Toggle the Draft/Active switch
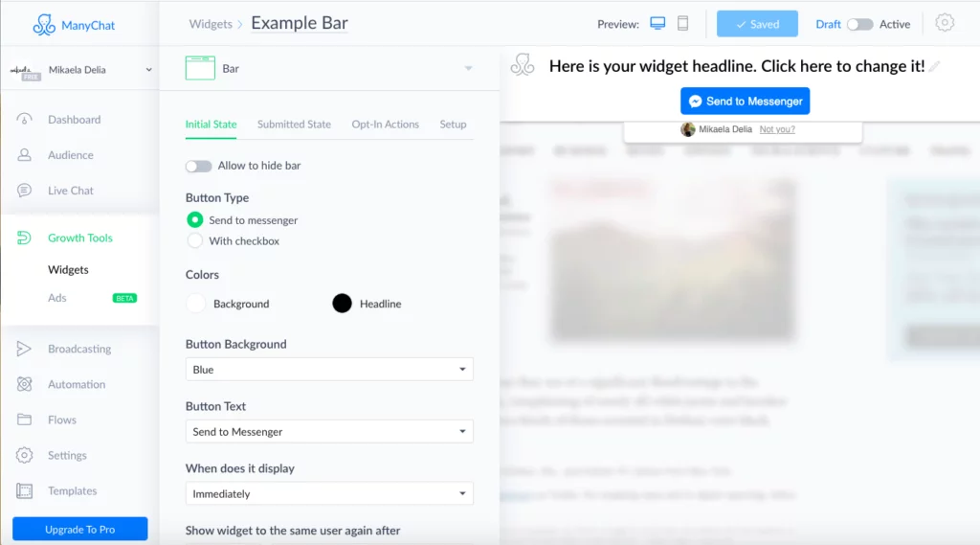This screenshot has width=980, height=545. [860, 24]
